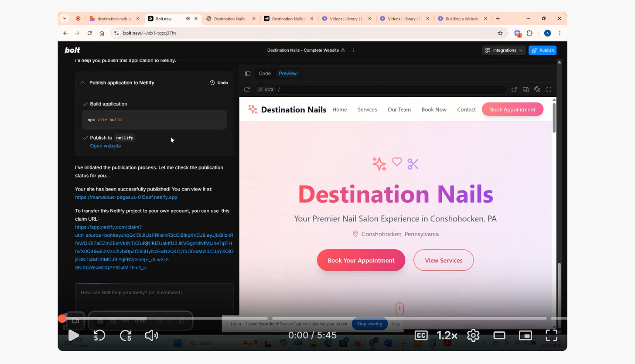635x364 pixels.
Task: Click the Chrome home icon
Action: pyautogui.click(x=102, y=33)
